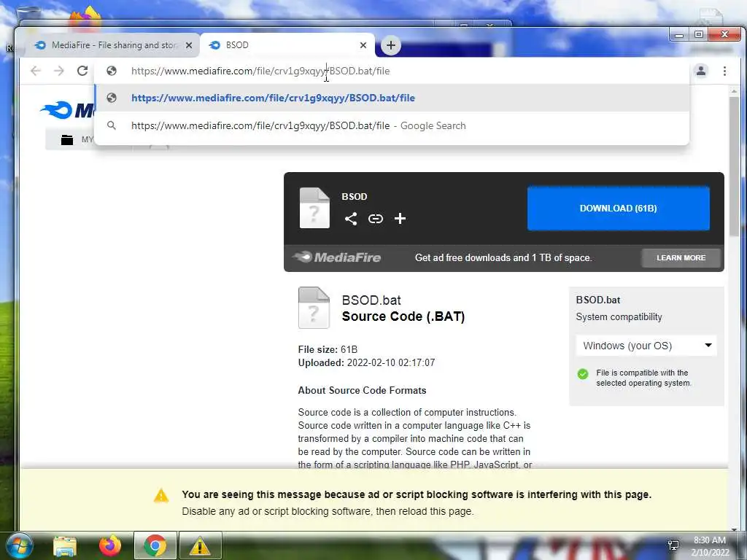Click the yellow warning triangle in the banner
Screen dimensions: 747x560
pos(161,496)
